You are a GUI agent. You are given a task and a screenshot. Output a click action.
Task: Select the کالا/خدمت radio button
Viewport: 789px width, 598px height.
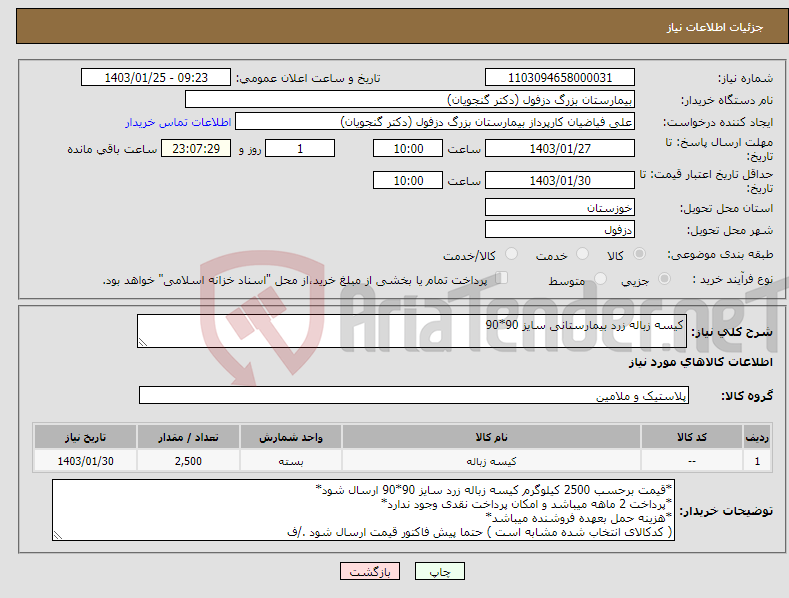pos(511,254)
